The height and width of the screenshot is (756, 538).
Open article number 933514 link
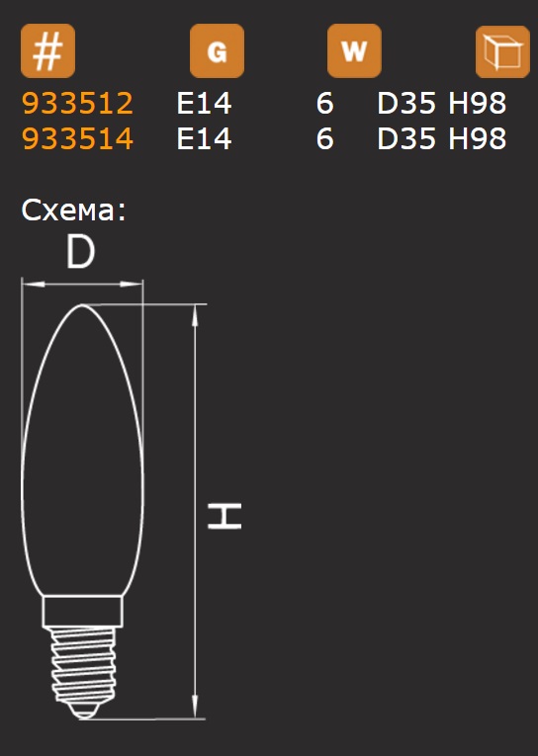coord(77,138)
